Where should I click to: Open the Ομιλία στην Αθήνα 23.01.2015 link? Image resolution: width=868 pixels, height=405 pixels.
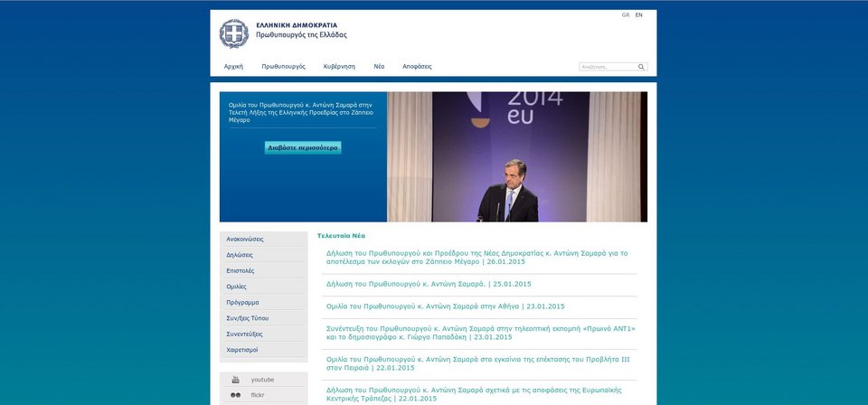click(x=445, y=306)
